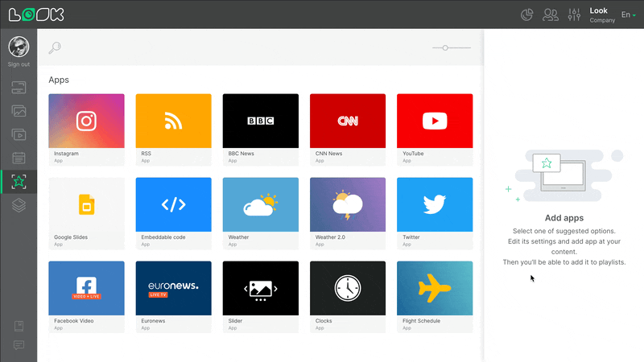Adjust the thumbnail size slider

tap(445, 48)
